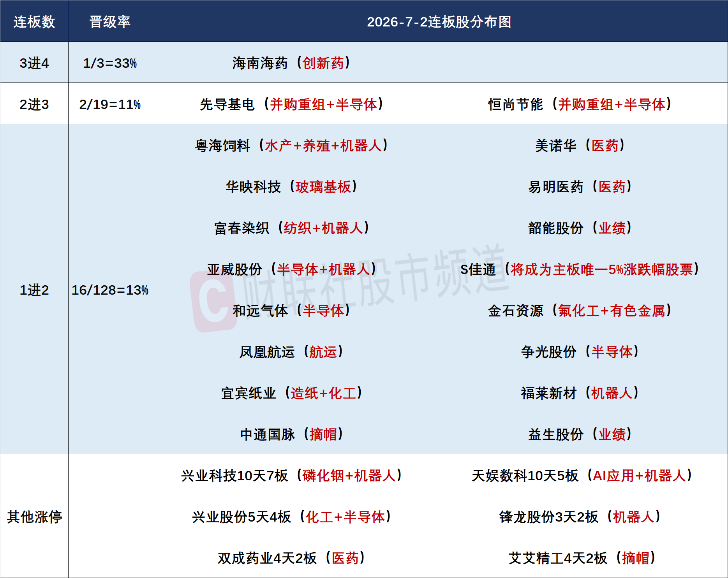
Task: Click 兴业科技10天7板 entry
Action: click(291, 475)
